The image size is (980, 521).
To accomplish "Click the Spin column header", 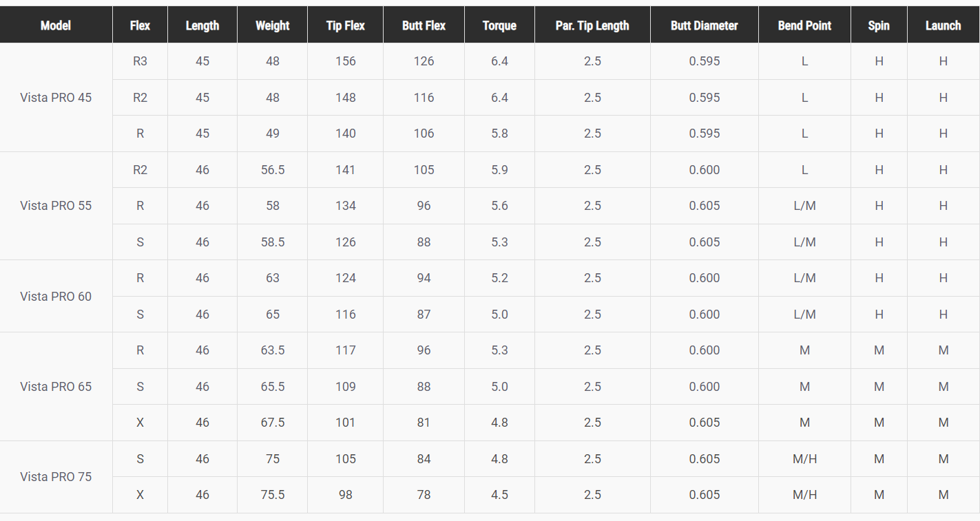I will [879, 25].
